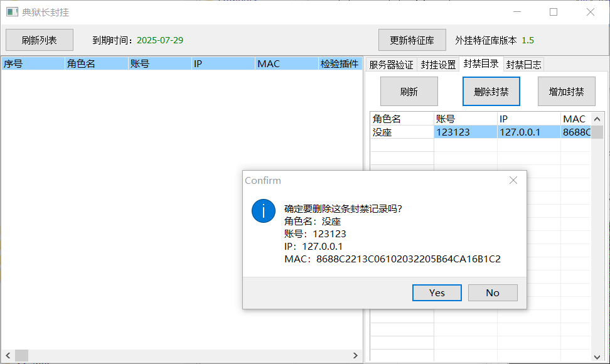Click Yes to confirm deleting the ban

[437, 293]
